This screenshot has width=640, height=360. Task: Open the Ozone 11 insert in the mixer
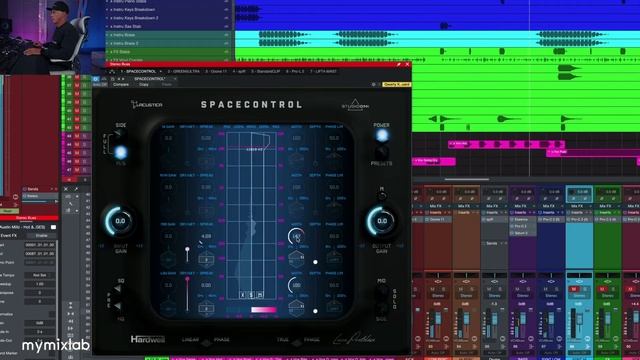tap(438, 220)
